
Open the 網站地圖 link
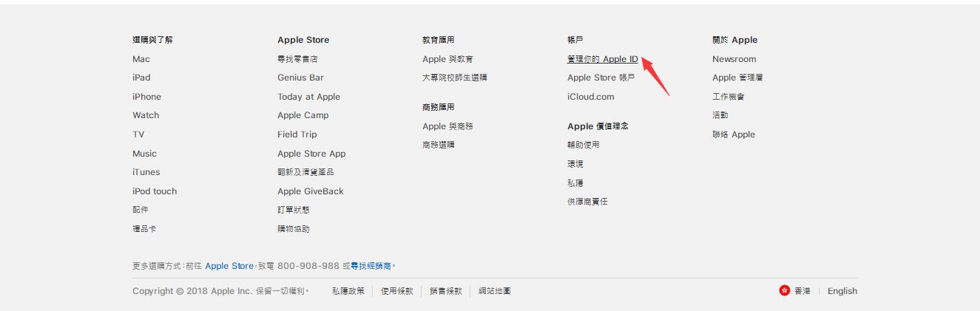pos(494,291)
